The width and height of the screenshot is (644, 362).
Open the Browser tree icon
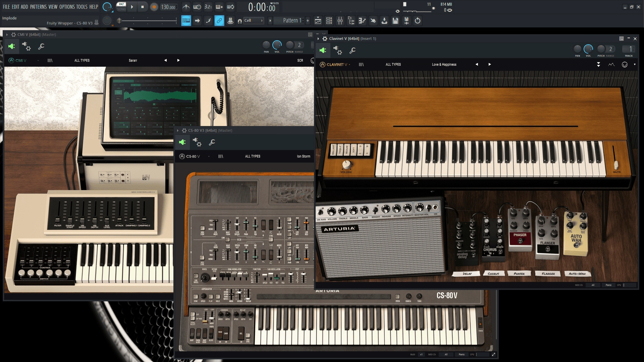pyautogui.click(x=351, y=21)
